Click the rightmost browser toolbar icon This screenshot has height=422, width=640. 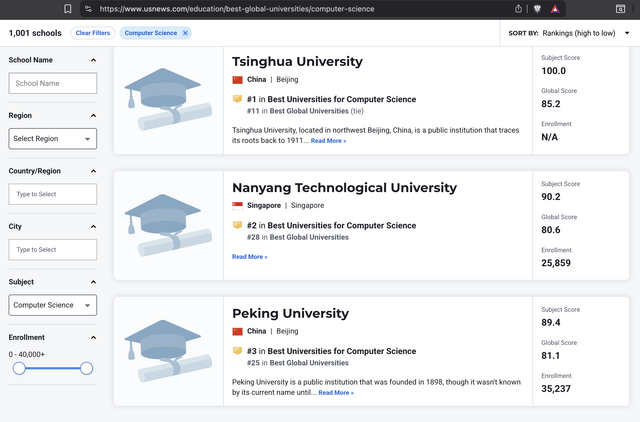(x=620, y=8)
